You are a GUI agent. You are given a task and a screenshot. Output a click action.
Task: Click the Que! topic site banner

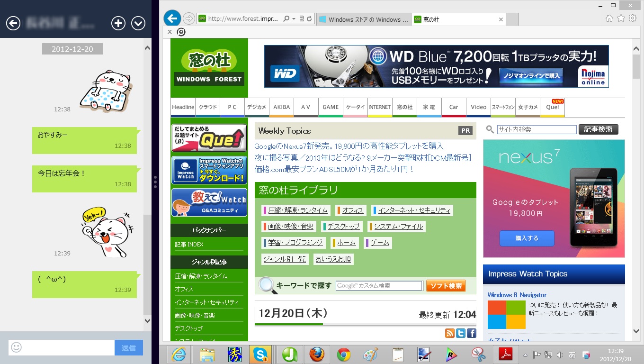(x=209, y=138)
